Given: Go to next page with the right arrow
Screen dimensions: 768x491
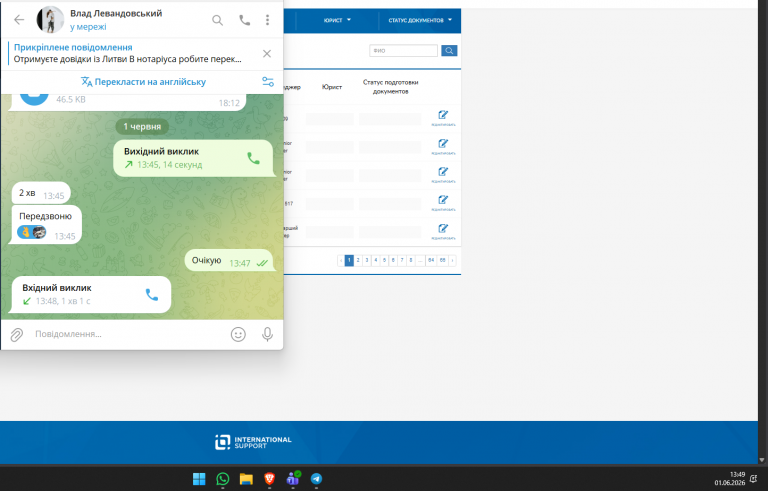Looking at the screenshot, I should click(452, 260).
